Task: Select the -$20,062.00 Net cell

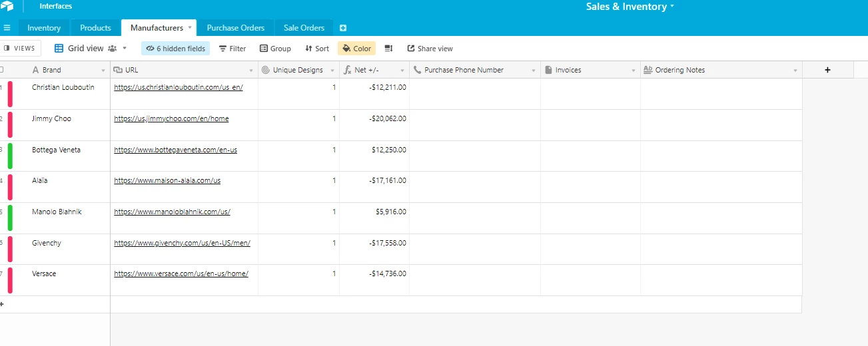Action: click(374, 125)
